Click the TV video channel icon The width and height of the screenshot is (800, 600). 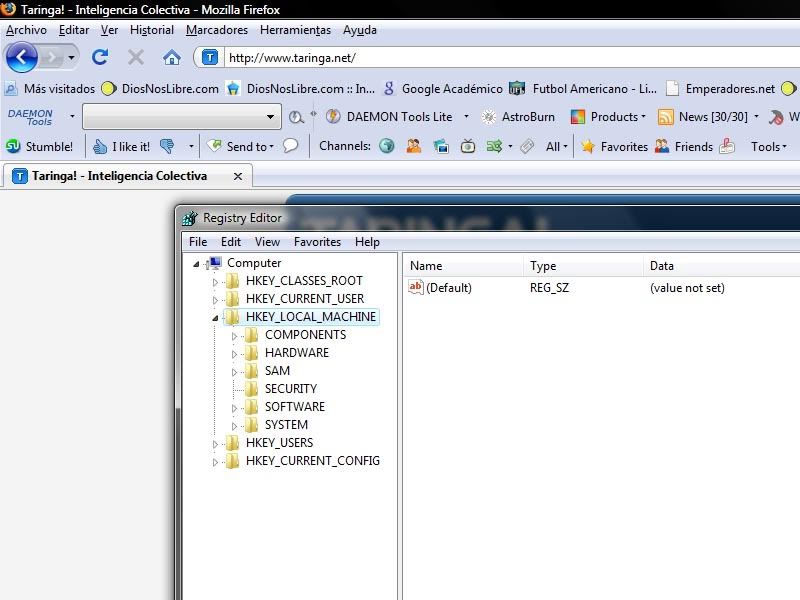[x=468, y=146]
